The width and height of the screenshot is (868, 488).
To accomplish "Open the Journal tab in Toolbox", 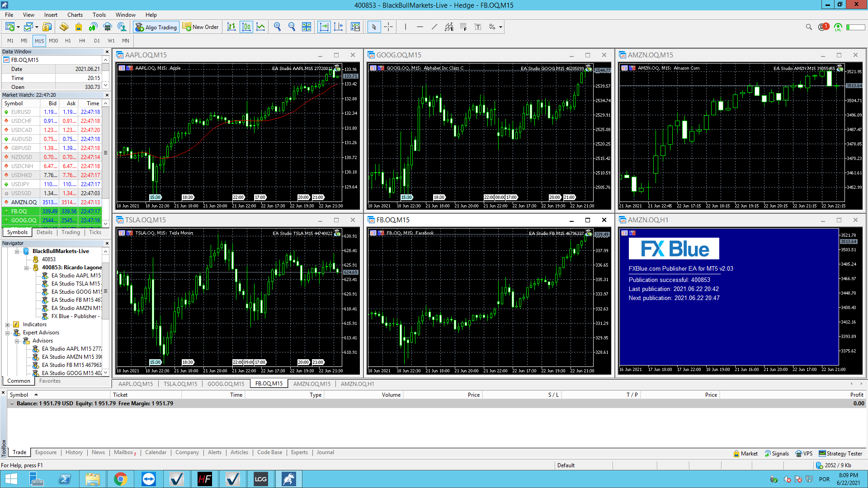I will [325, 452].
